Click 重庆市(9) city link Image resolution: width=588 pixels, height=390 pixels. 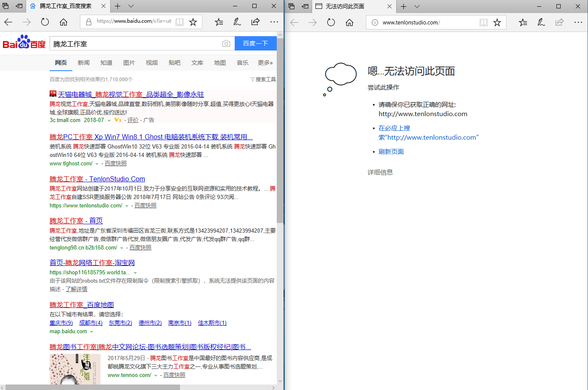pyautogui.click(x=61, y=323)
